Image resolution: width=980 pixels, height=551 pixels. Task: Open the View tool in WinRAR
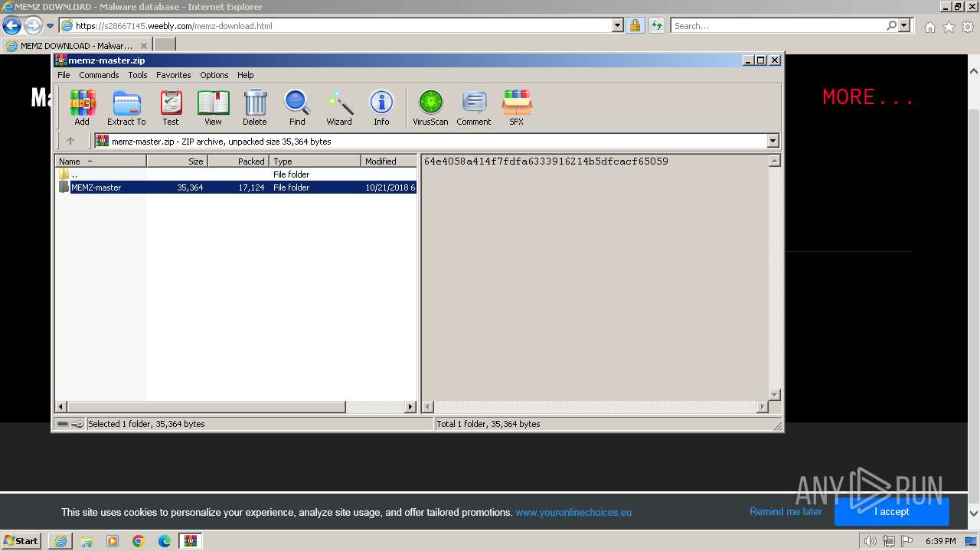(213, 107)
